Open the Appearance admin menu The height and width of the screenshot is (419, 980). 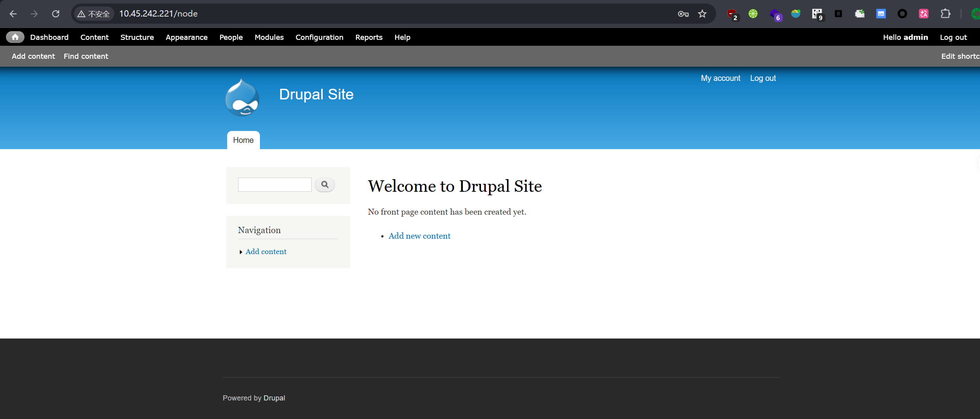(186, 37)
